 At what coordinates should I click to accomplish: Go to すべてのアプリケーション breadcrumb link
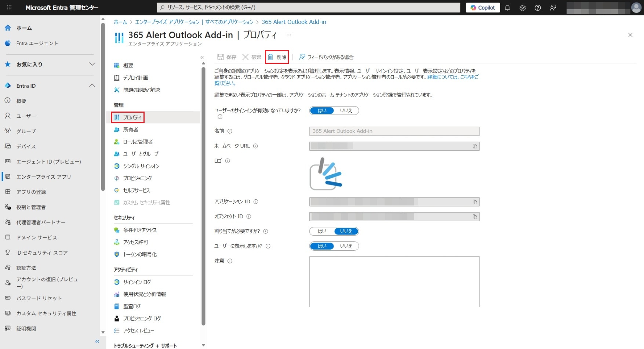[229, 22]
